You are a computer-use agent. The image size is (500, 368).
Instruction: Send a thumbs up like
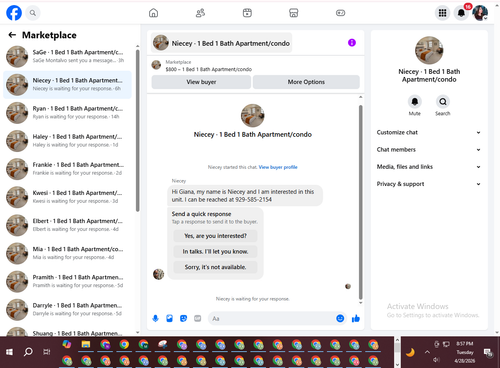(x=356, y=318)
